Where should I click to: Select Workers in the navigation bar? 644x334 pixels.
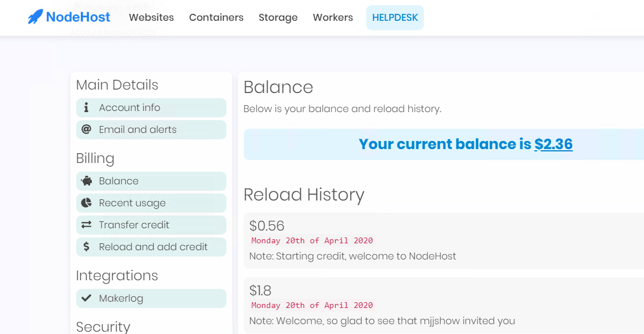tap(333, 17)
